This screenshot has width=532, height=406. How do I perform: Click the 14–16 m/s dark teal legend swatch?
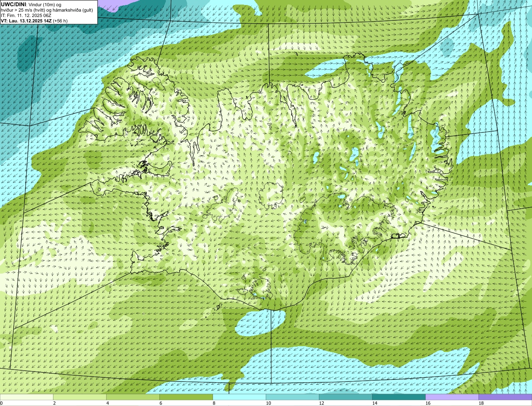point(399,397)
